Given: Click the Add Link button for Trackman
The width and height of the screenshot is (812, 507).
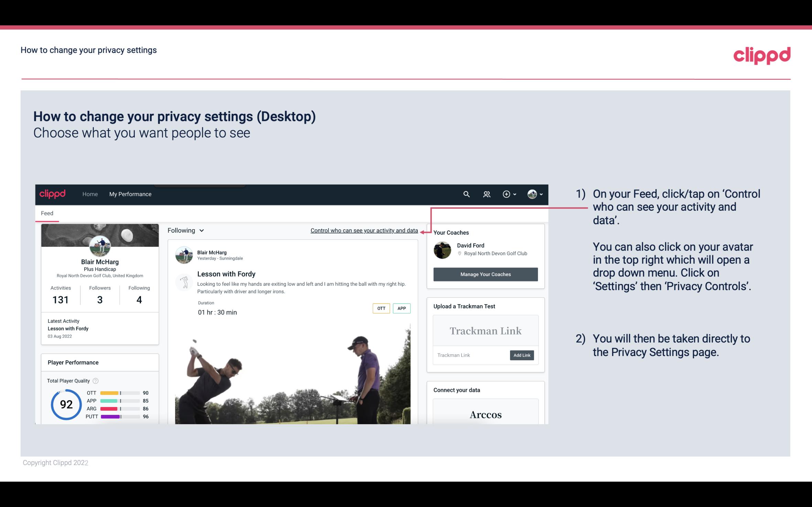Looking at the screenshot, I should [x=521, y=355].
